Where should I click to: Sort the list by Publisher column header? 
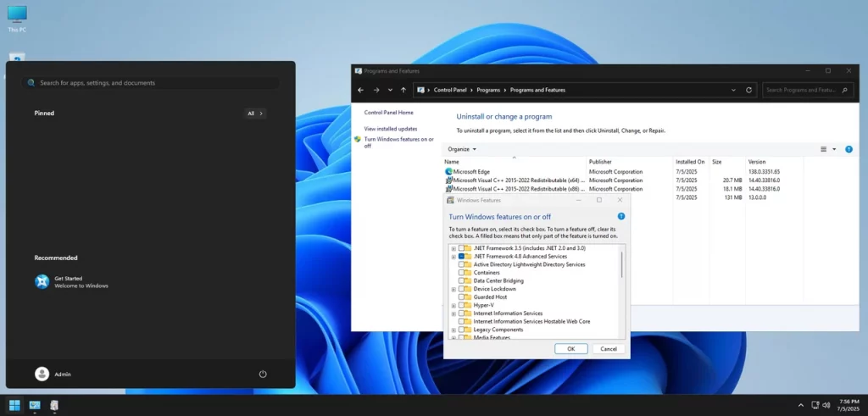tap(600, 161)
